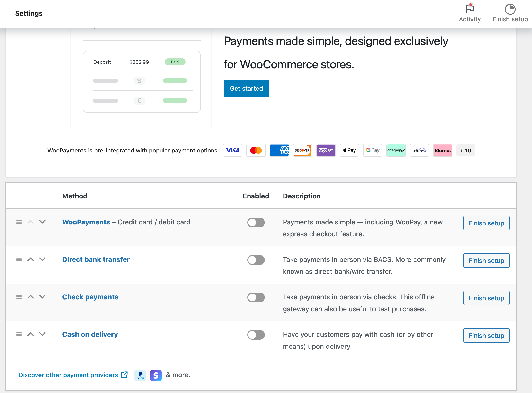Select the Visa payment logo
Viewport: 532px width, 393px height.
[232, 150]
